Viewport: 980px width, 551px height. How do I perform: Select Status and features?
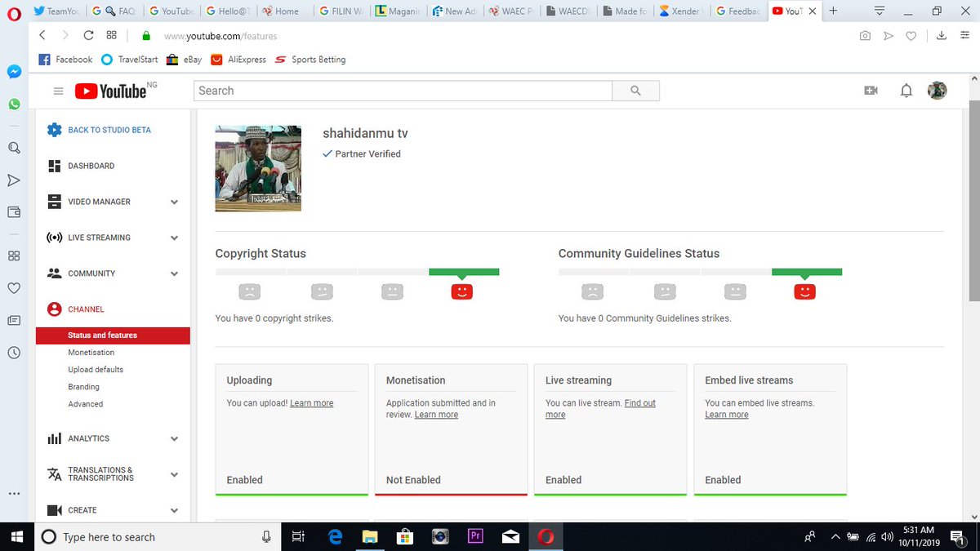click(x=113, y=335)
